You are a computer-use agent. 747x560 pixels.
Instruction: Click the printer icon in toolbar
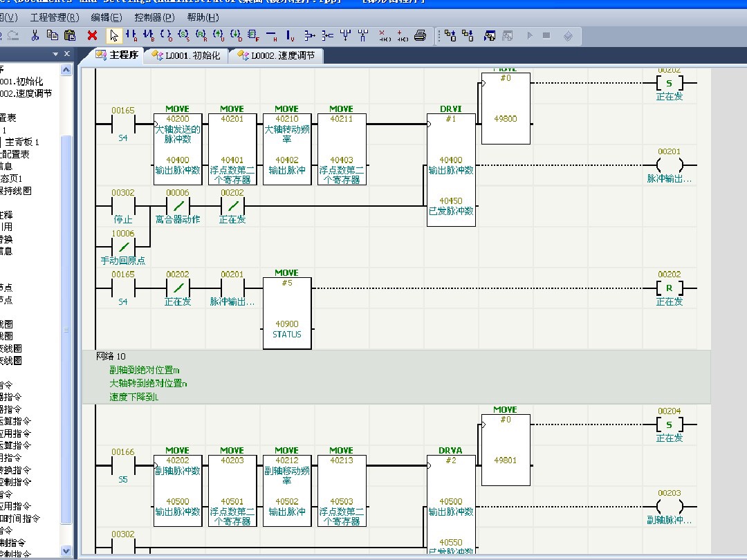(x=420, y=35)
